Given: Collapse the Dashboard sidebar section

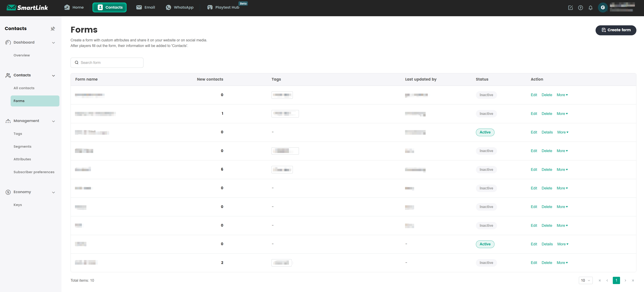Looking at the screenshot, I should click(x=53, y=43).
